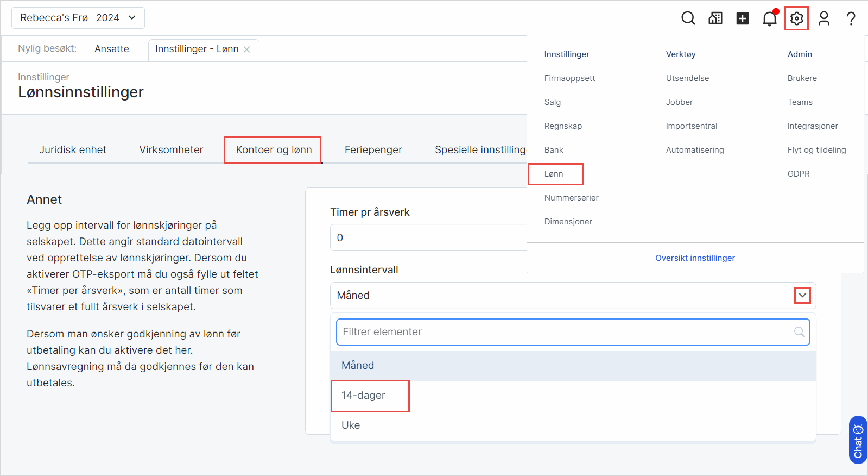Open the Kontoer og lønn tab
The image size is (868, 476).
pos(274,150)
